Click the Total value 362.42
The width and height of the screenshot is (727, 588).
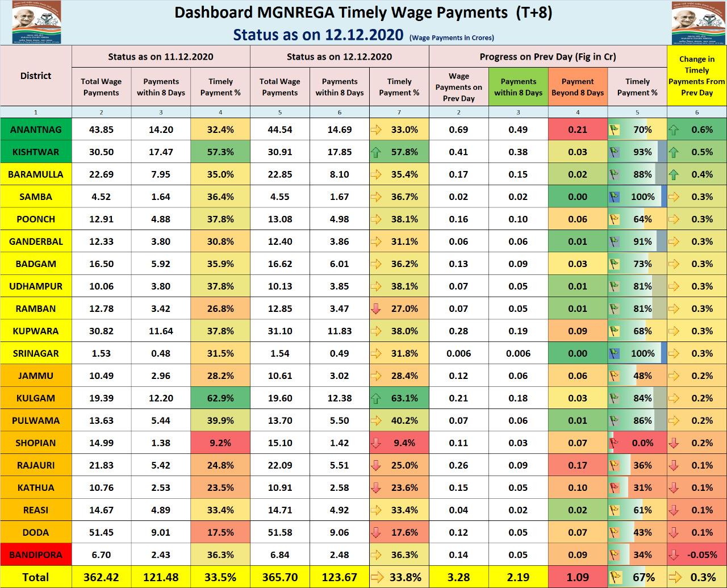101,577
